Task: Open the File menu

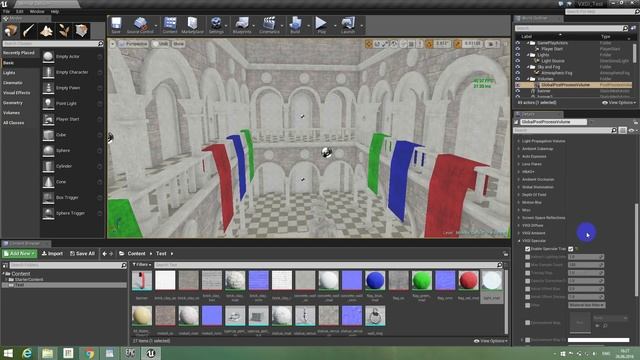Action: pyautogui.click(x=6, y=11)
